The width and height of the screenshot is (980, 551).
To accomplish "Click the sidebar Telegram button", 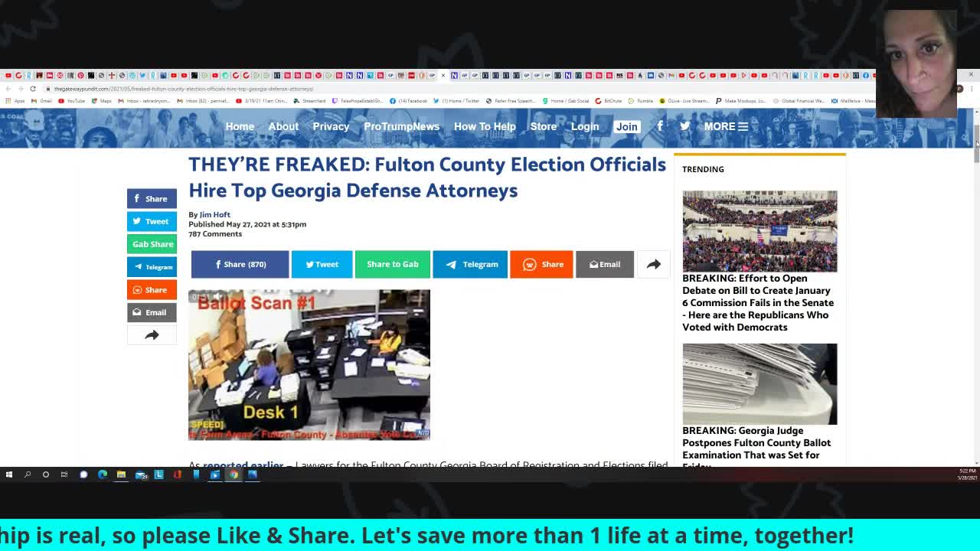I will 152,267.
